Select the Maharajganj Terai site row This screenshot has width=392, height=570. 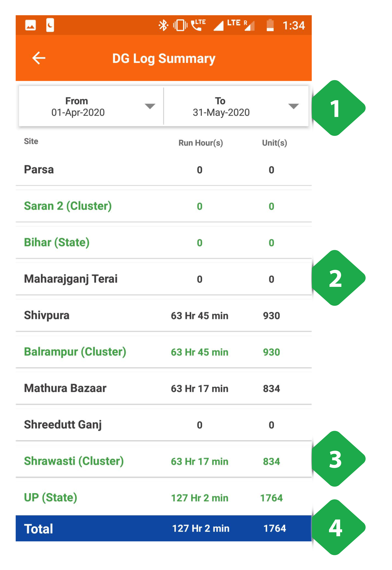tap(164, 279)
